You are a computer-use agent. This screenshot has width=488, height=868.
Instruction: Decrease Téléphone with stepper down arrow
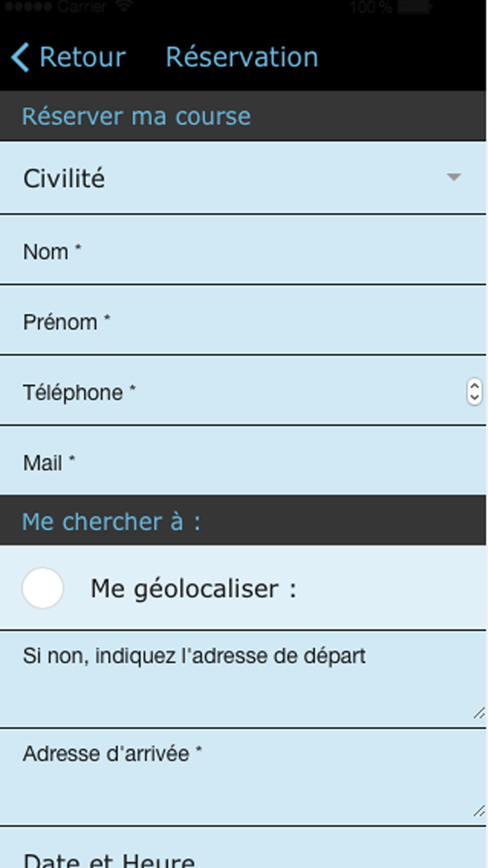click(x=474, y=397)
